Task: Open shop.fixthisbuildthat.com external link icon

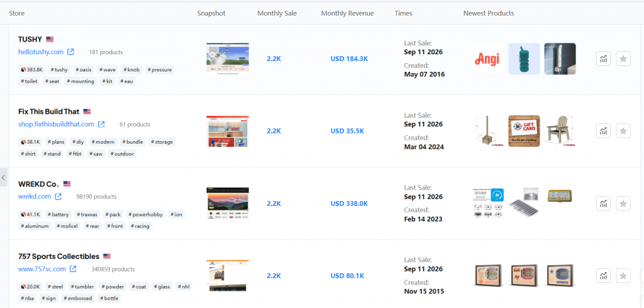Action: coord(101,124)
